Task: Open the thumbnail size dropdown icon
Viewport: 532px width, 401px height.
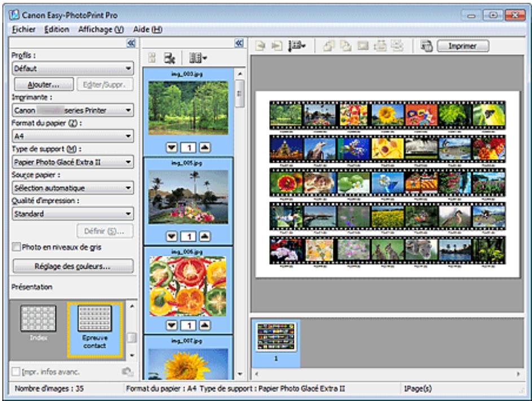Action: point(198,58)
